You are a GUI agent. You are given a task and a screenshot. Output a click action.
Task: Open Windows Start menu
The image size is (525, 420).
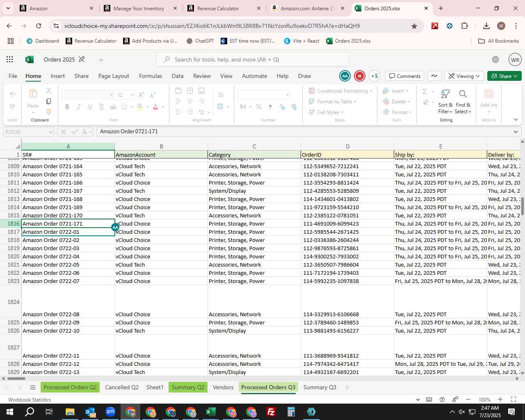tap(10, 412)
